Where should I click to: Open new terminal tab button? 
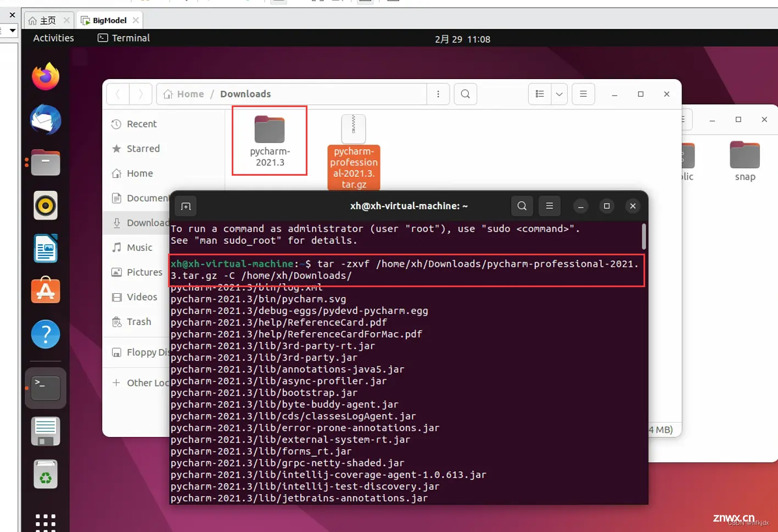click(x=186, y=206)
